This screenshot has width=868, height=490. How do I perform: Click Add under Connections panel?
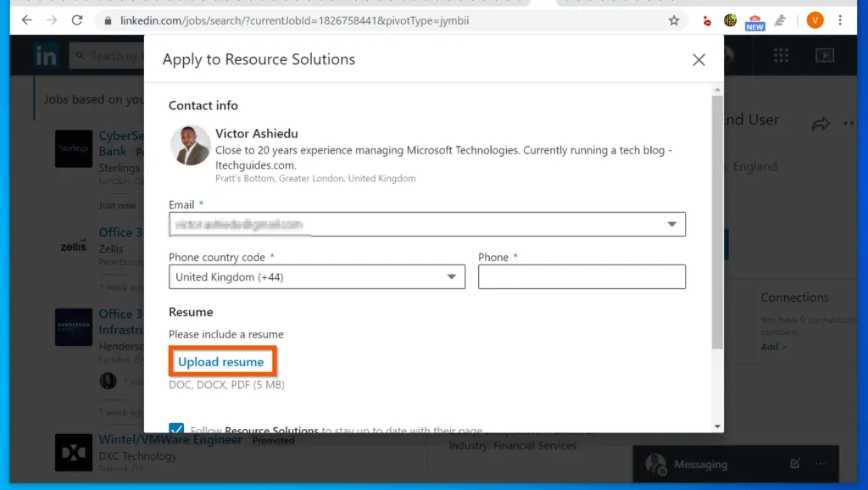click(x=771, y=346)
